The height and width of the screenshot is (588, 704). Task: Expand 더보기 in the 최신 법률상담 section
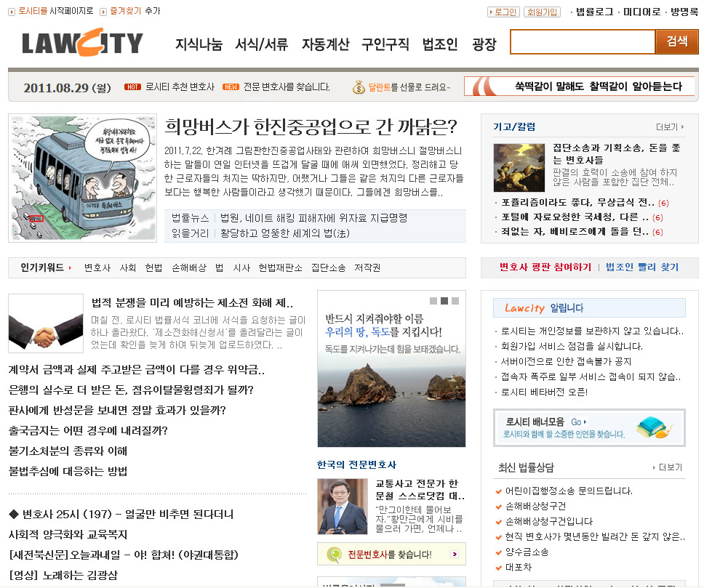[x=669, y=467]
